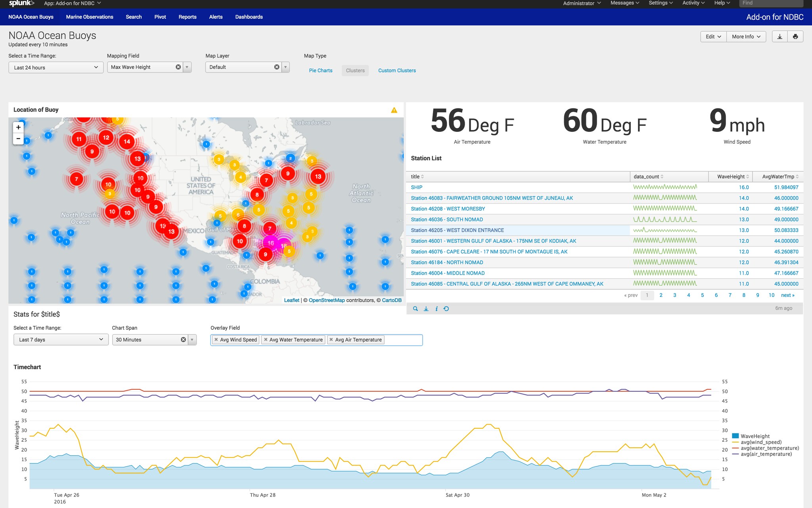The image size is (812, 508).
Task: Open the Pivot navigation item
Action: coord(160,17)
